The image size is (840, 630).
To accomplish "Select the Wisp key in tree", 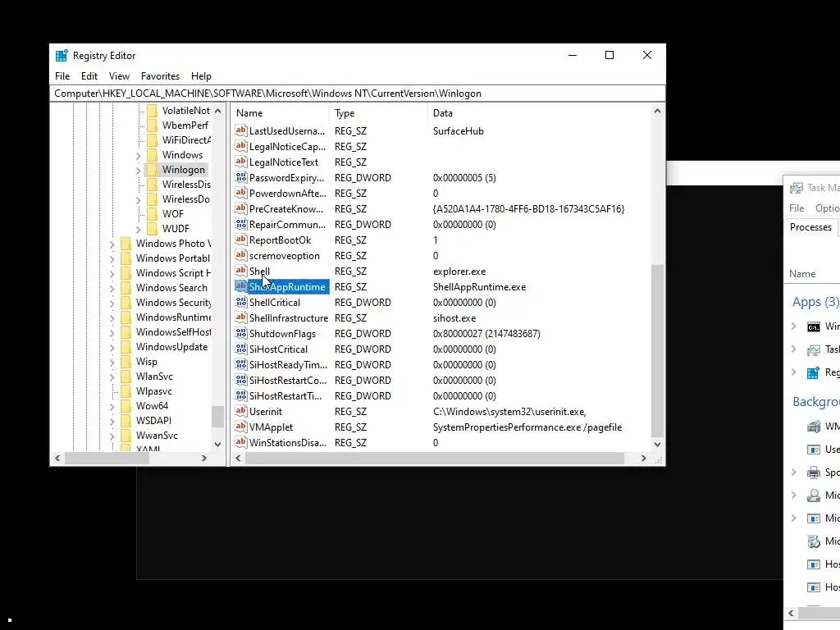I will (146, 362).
